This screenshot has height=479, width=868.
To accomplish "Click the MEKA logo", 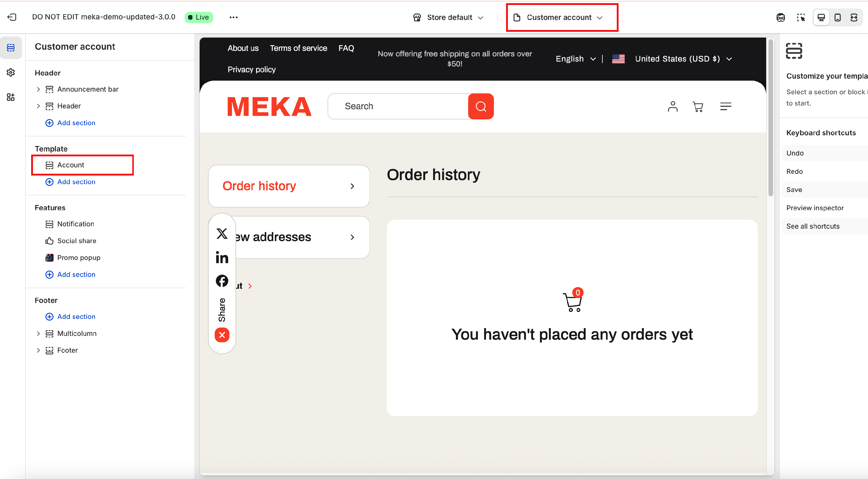I will tap(269, 107).
